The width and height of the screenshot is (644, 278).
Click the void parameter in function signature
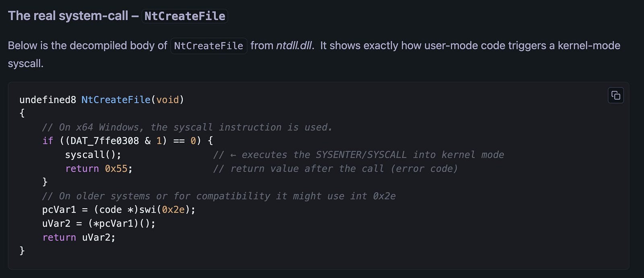coord(167,100)
